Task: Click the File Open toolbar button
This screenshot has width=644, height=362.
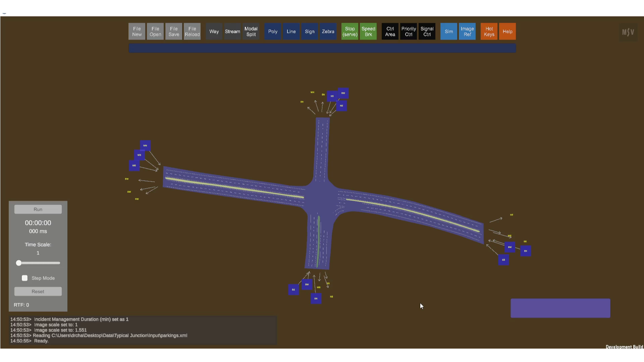Action: pyautogui.click(x=155, y=32)
